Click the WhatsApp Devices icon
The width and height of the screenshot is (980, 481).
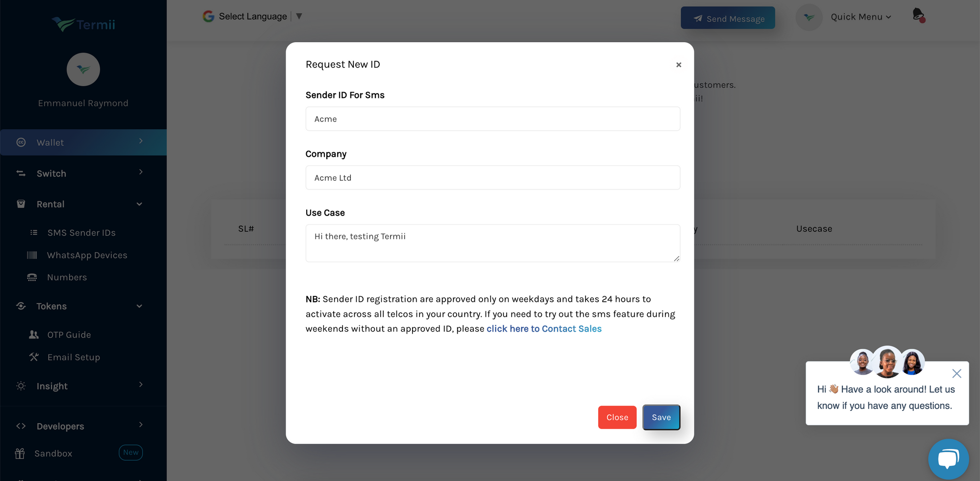click(32, 255)
